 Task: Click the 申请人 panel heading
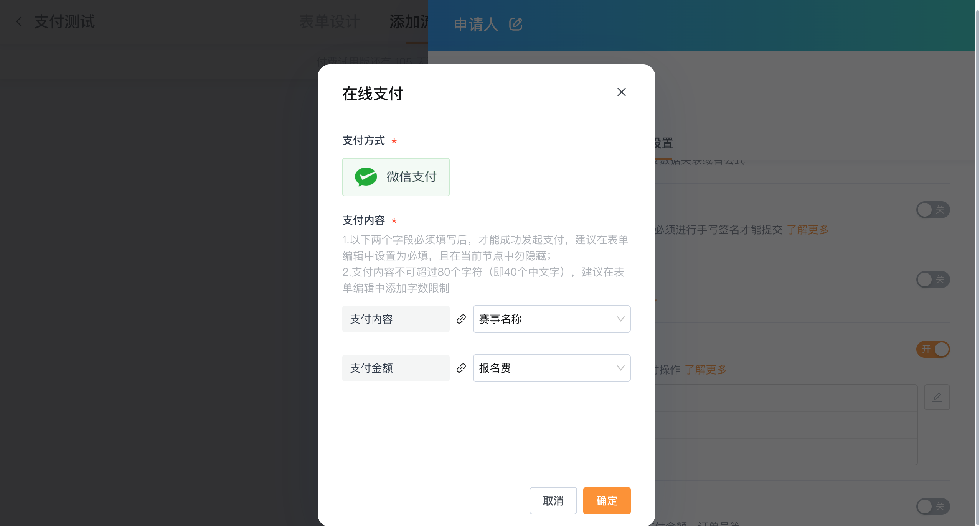(x=476, y=25)
